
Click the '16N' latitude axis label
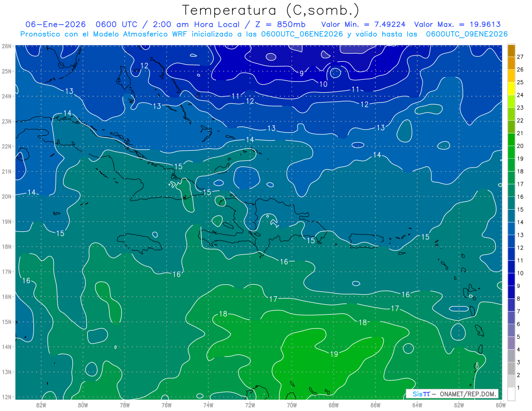[x=7, y=297]
